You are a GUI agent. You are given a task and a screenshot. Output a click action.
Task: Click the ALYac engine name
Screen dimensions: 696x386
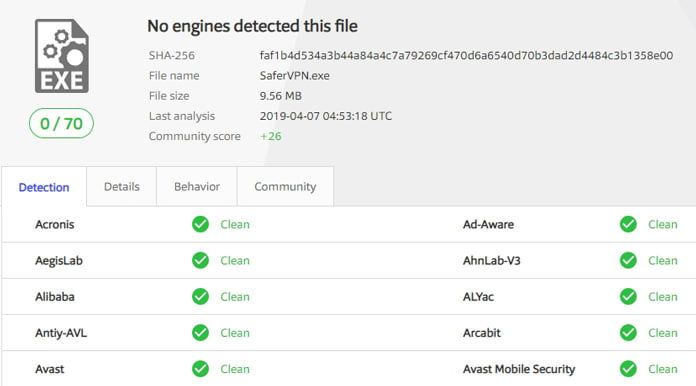tap(478, 297)
